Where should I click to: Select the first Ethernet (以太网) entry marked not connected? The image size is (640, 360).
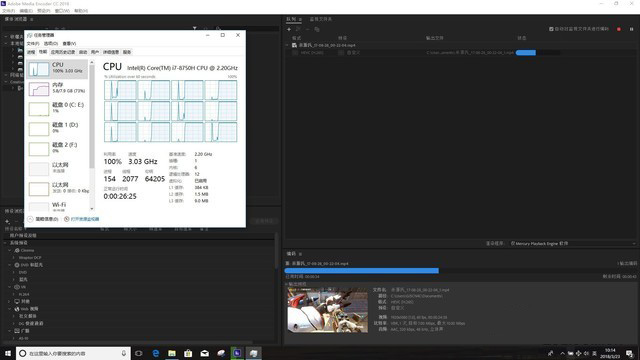[x=57, y=169]
